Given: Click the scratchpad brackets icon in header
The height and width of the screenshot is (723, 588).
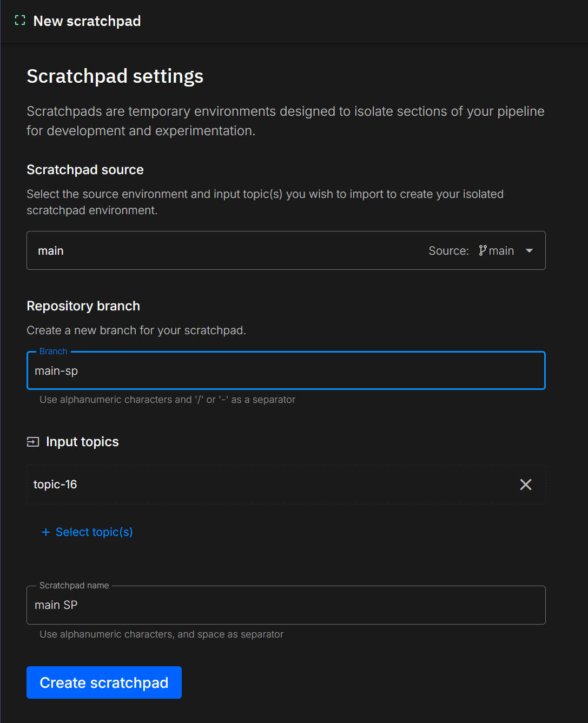Looking at the screenshot, I should [x=20, y=21].
